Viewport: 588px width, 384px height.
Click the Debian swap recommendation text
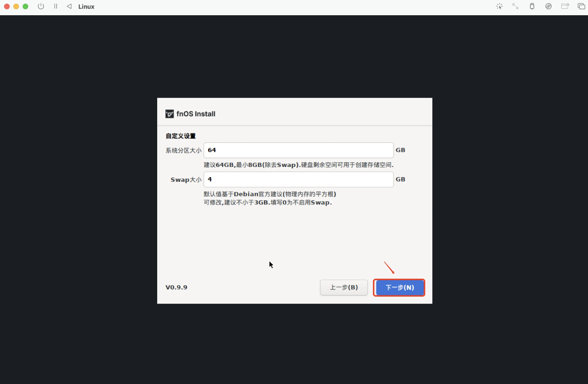coord(270,194)
